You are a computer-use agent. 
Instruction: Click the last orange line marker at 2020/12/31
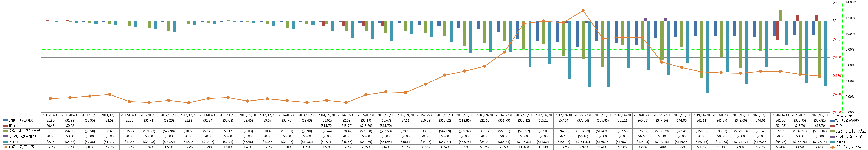(820, 76)
